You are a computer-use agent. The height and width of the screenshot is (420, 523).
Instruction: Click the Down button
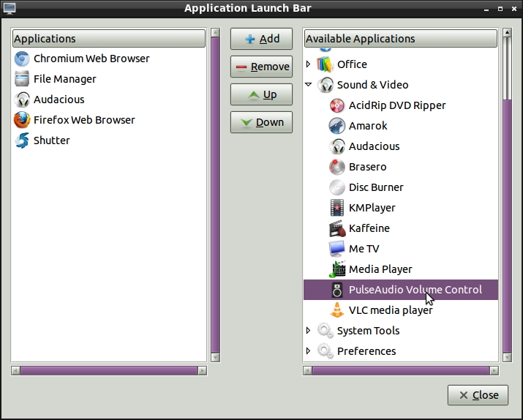click(261, 122)
